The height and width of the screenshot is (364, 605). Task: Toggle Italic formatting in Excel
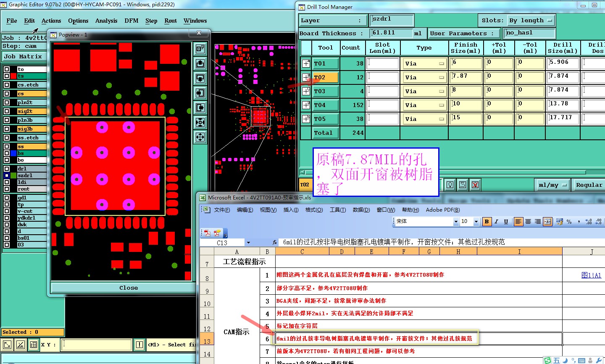(496, 222)
